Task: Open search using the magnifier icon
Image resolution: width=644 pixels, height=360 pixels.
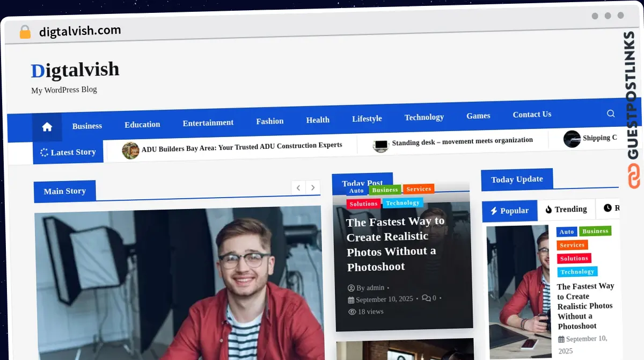Action: coord(611,113)
